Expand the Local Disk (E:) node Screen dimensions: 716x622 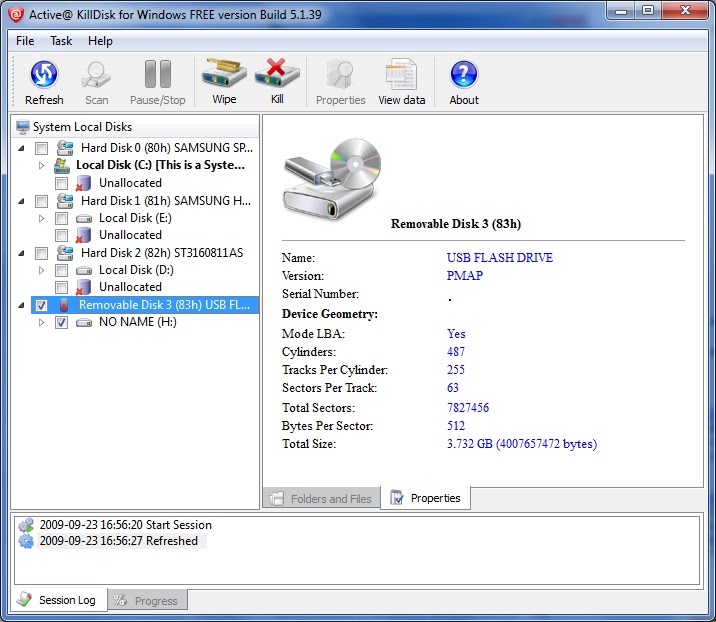pyautogui.click(x=41, y=218)
